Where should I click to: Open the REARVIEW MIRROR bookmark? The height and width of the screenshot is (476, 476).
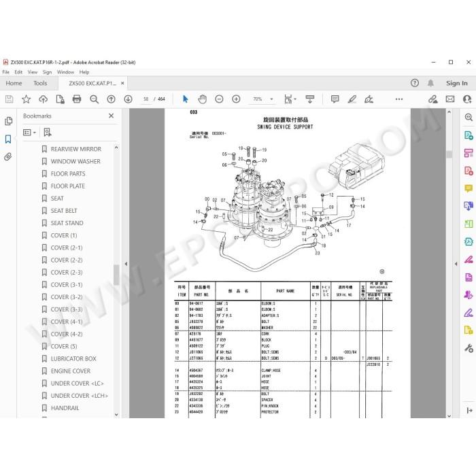point(76,149)
